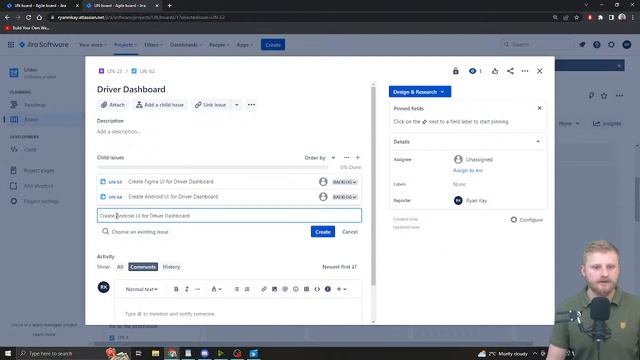Screen dimensions: 640x360
Task: Open more actions dots beside Link issue
Action: [x=251, y=105]
